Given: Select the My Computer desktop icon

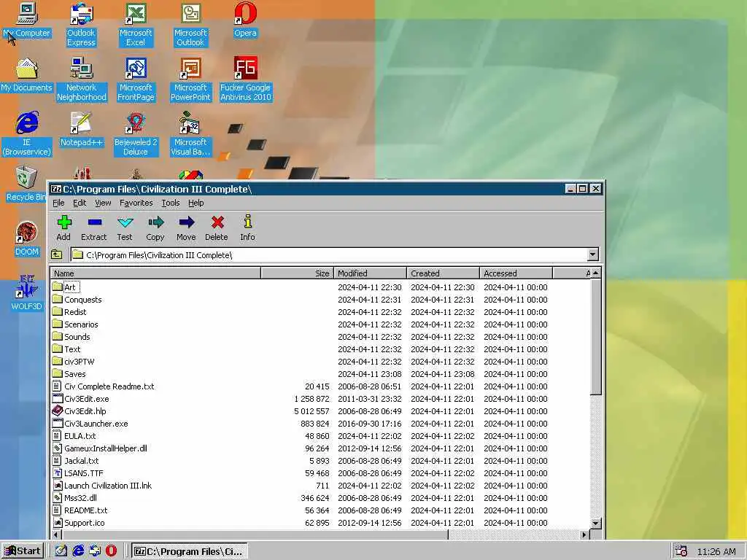Looking at the screenshot, I should (27, 20).
